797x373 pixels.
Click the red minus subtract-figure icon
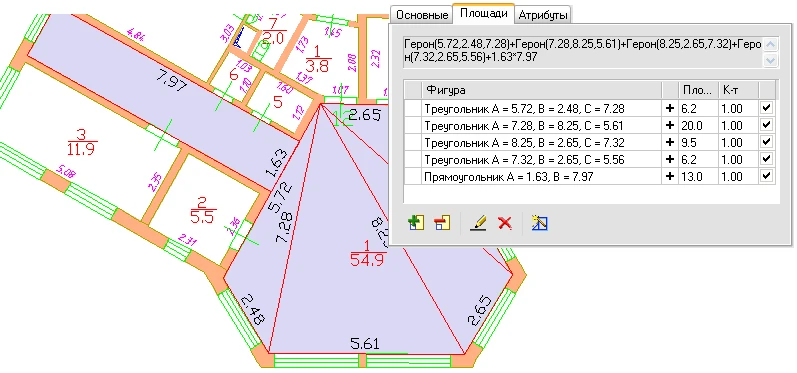pyautogui.click(x=442, y=223)
